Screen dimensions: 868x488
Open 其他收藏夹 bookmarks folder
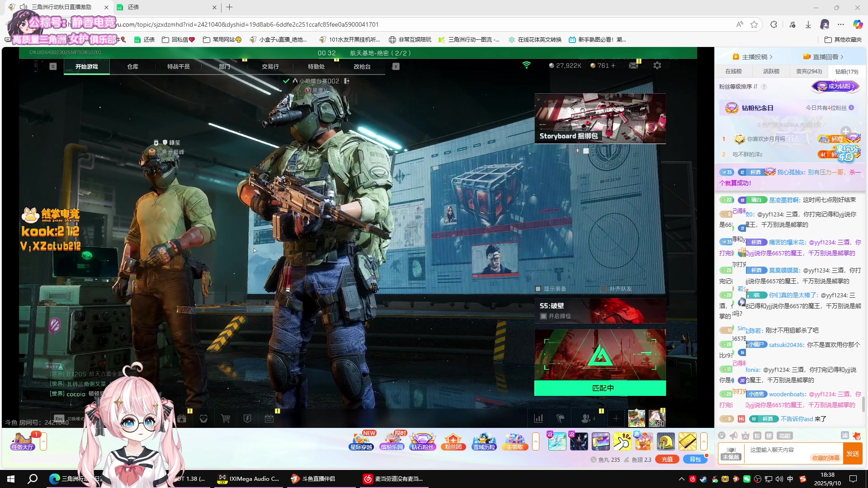(x=843, y=40)
